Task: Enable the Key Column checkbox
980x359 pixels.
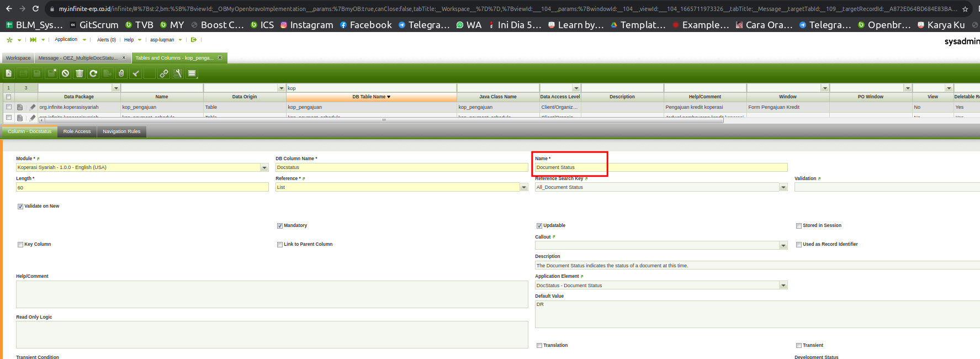Action: pos(20,245)
